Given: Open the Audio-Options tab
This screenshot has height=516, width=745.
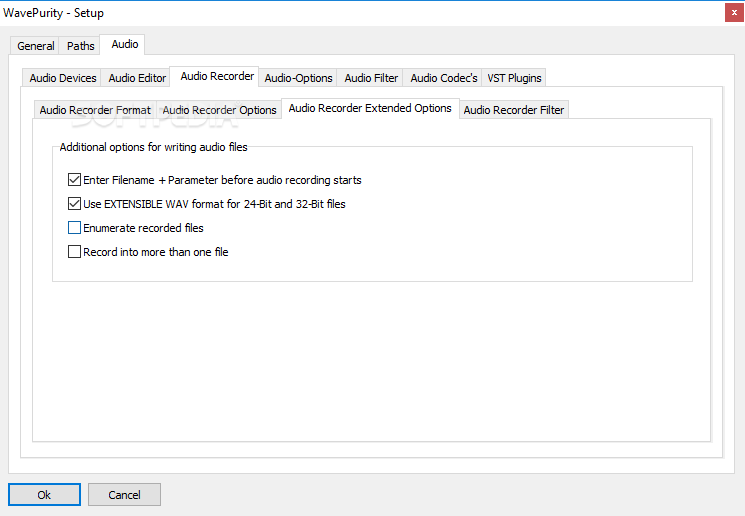Looking at the screenshot, I should [x=298, y=78].
